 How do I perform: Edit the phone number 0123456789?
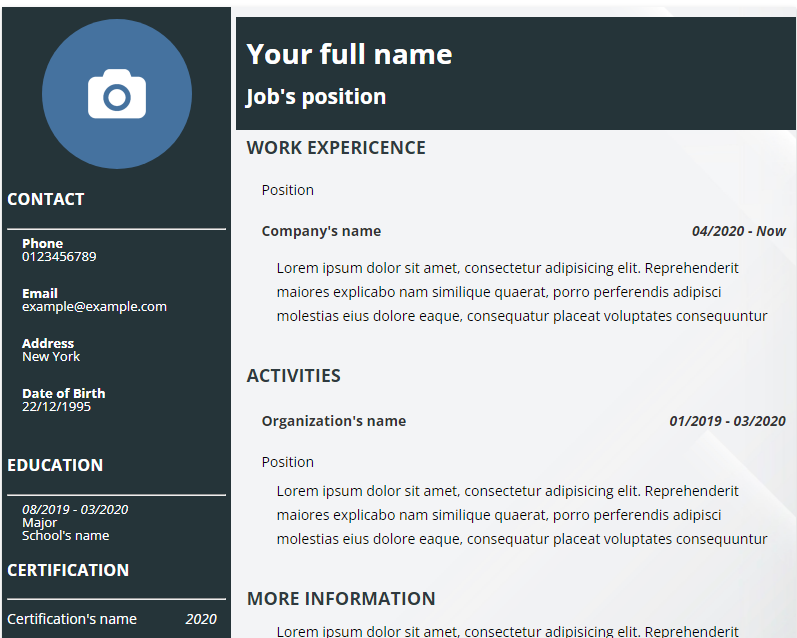59,257
